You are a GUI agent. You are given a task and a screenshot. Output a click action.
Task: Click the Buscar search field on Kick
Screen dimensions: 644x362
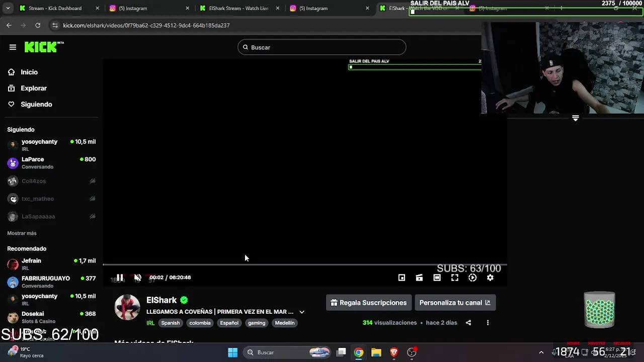322,47
